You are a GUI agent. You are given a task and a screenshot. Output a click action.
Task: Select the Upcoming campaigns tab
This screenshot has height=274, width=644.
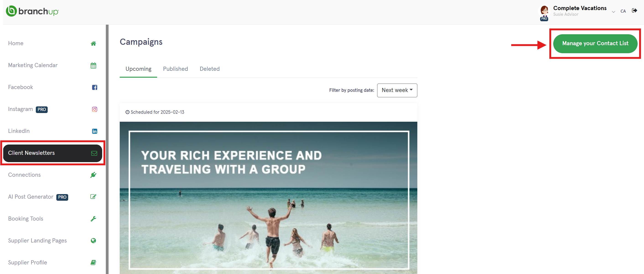[138, 69]
